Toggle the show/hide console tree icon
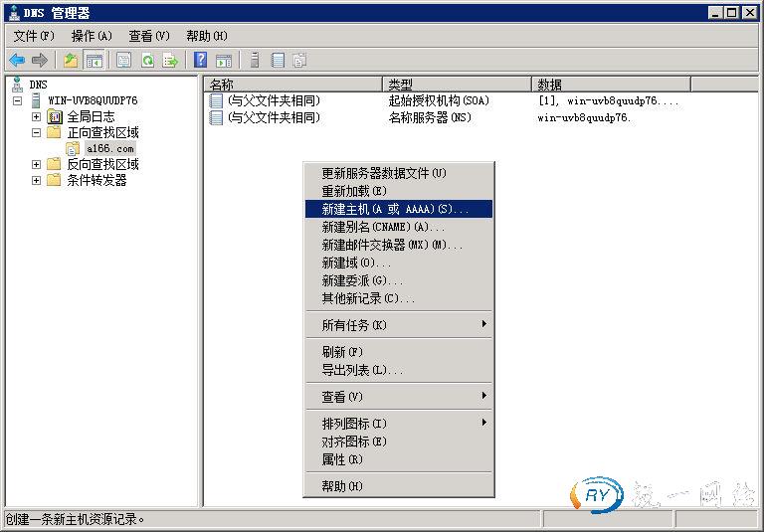764x532 pixels. (95, 61)
